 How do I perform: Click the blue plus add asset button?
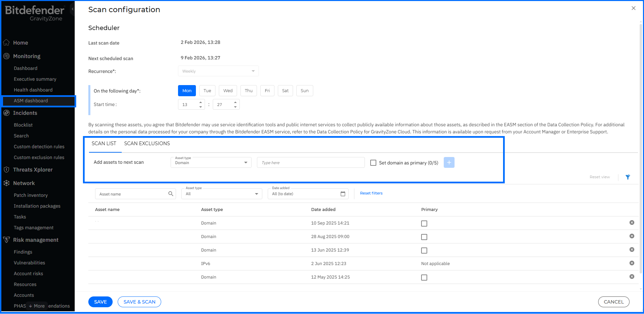(x=449, y=162)
